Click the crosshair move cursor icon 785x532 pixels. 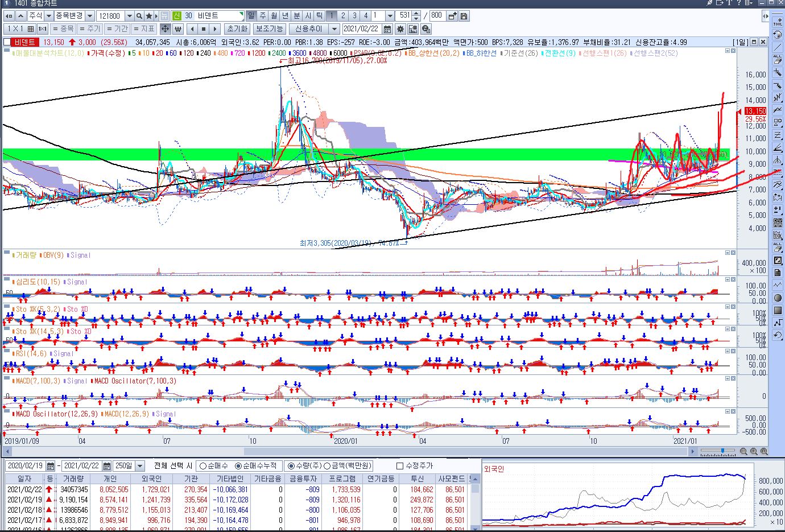point(165,29)
